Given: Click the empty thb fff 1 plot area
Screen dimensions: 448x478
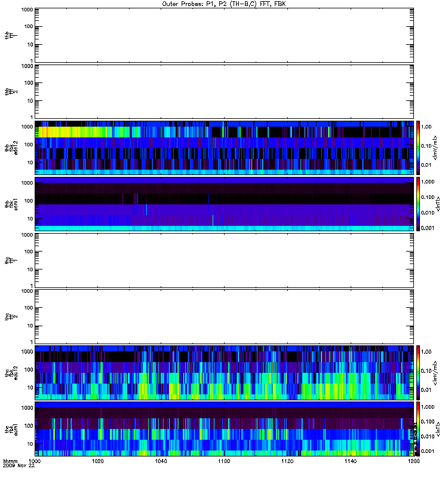Looking at the screenshot, I should 224,35.
